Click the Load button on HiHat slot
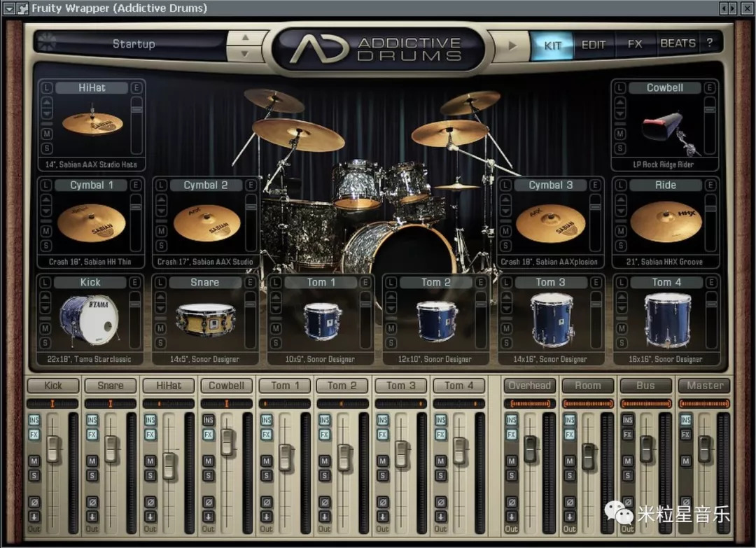 (x=47, y=88)
